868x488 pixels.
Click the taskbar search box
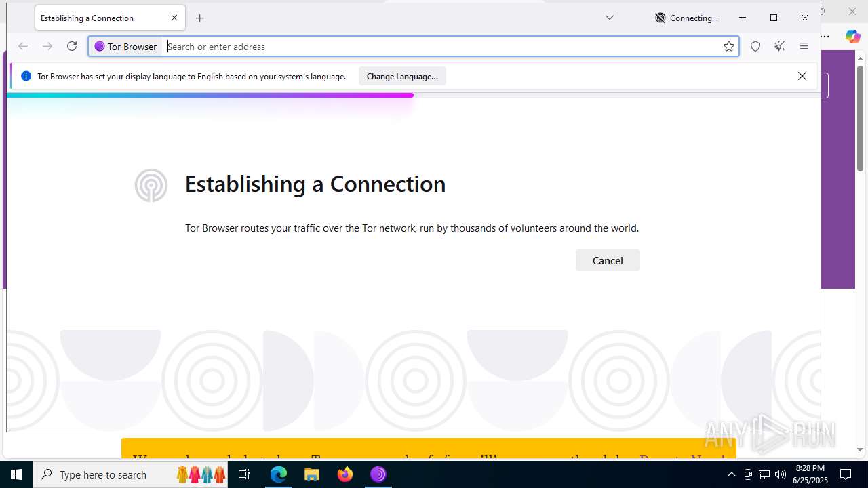[x=131, y=474]
